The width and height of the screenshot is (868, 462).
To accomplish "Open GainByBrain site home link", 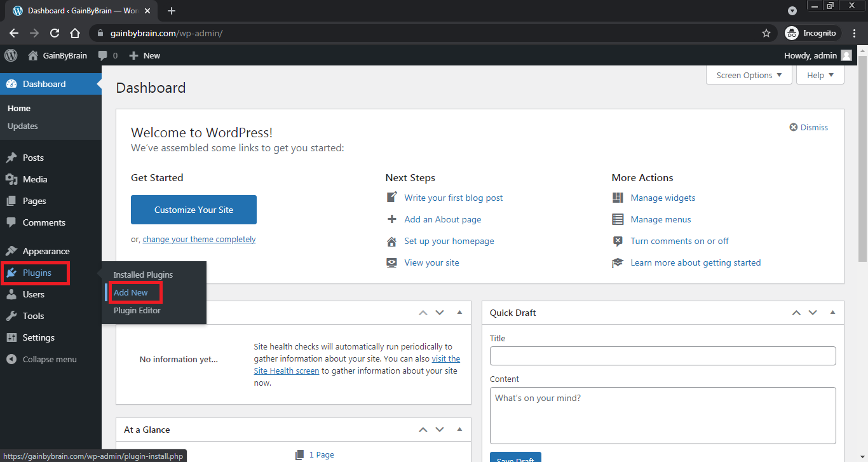I will [57, 55].
